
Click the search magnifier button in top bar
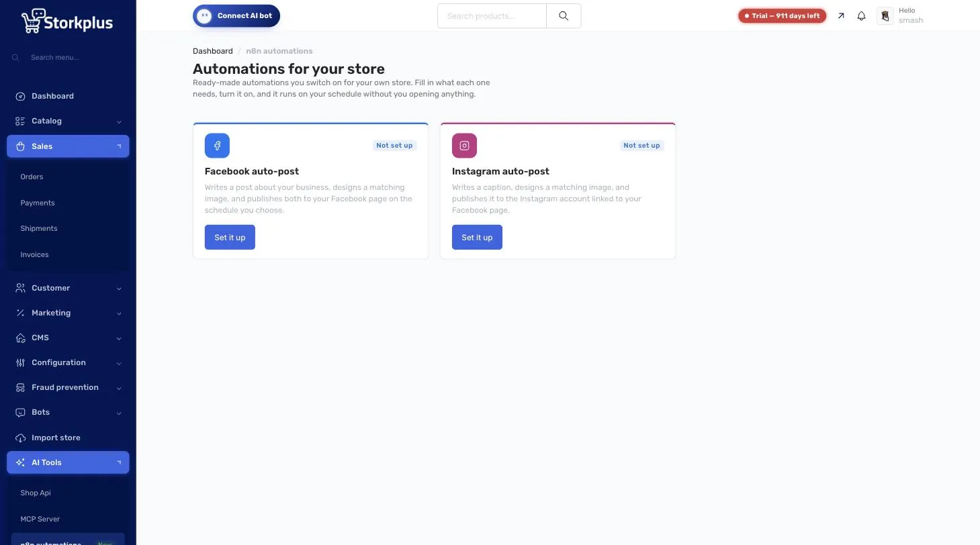click(x=564, y=16)
